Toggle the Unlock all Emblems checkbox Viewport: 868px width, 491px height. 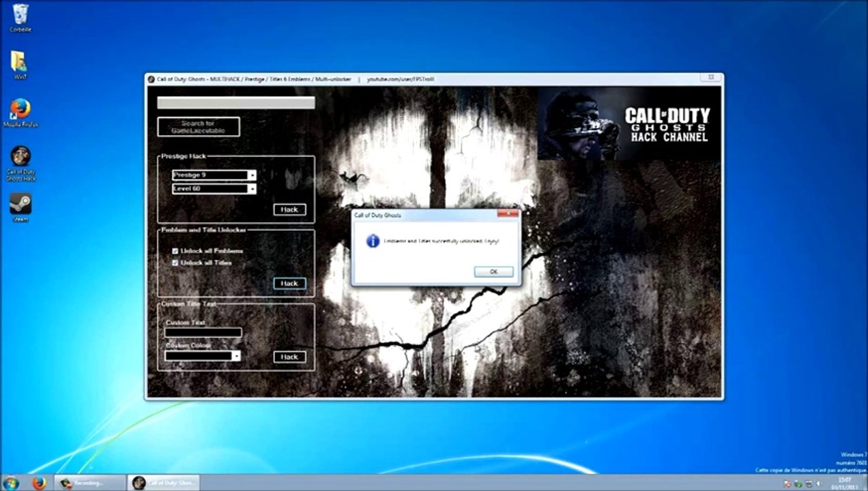click(175, 251)
